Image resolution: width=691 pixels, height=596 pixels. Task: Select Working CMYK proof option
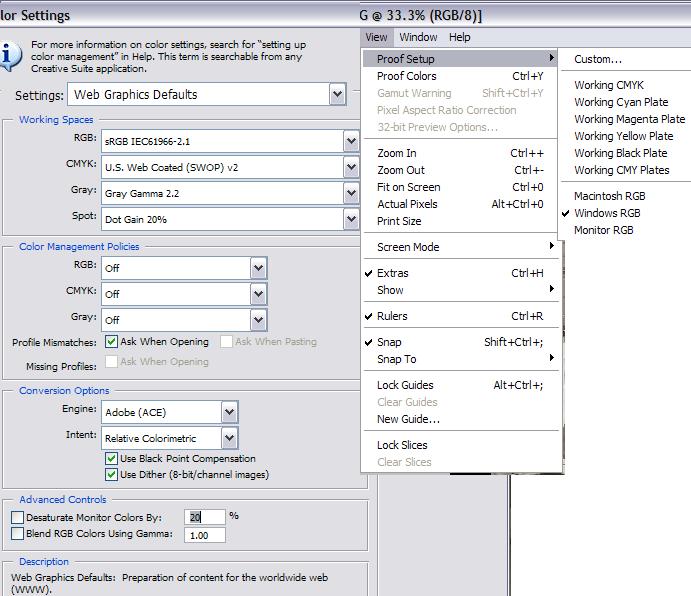tap(625, 85)
